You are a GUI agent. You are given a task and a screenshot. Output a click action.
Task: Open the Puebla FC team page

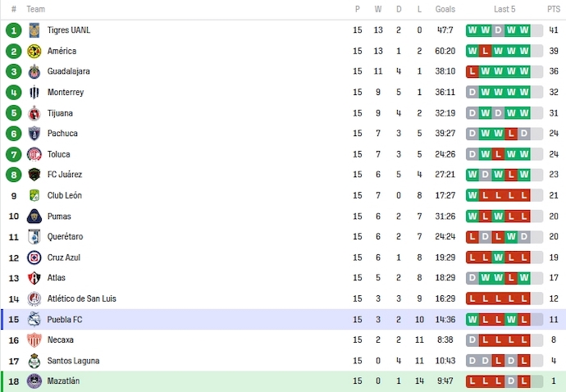click(x=65, y=320)
